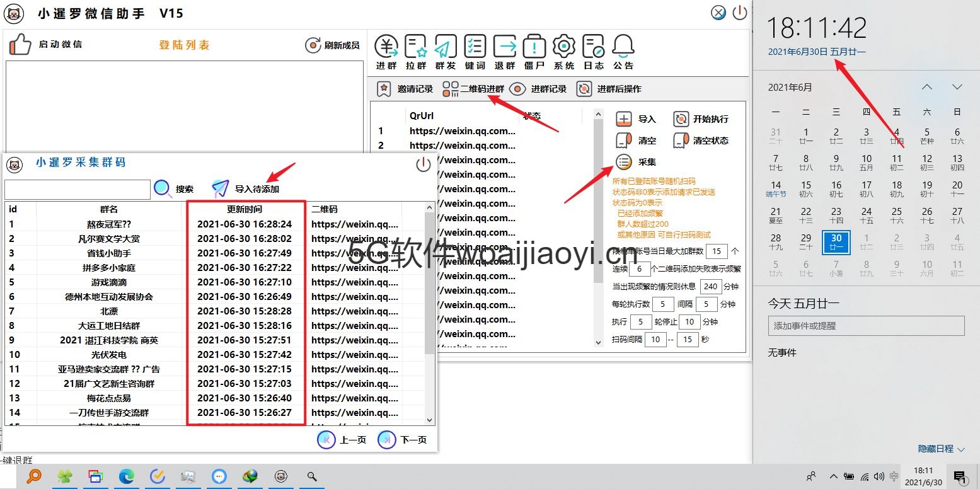The width and height of the screenshot is (980, 489).
Task: Switch to 邀请记录 tab
Action: (405, 89)
